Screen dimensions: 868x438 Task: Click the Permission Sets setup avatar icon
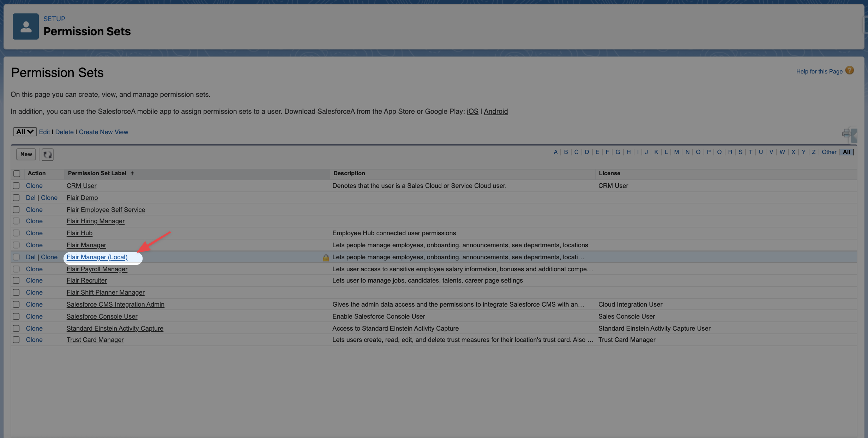26,26
